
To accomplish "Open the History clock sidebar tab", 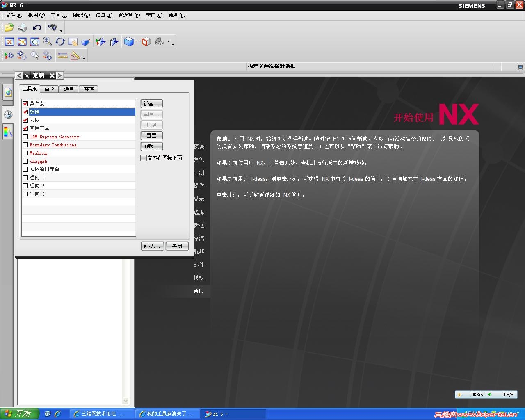I will 8,114.
